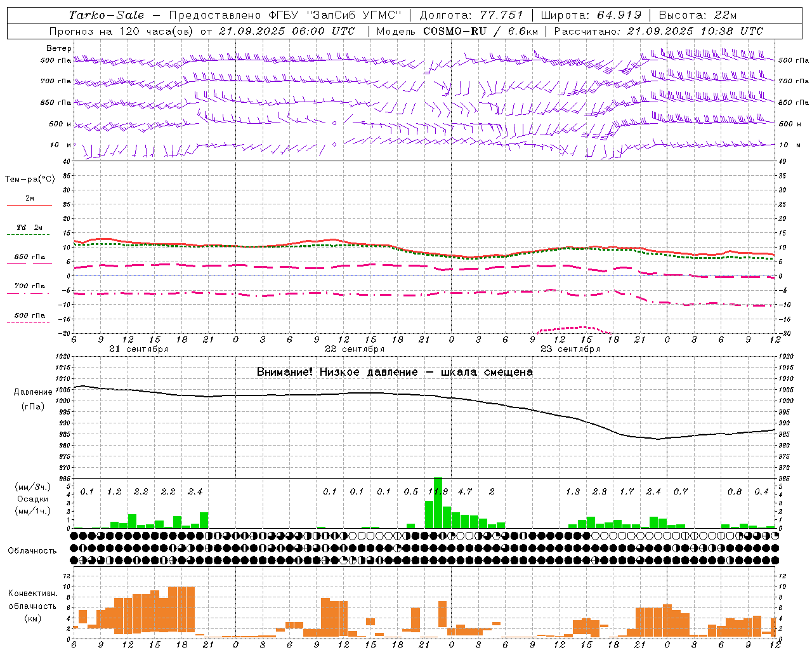Click the Конвективн. облачность (км) label
Screen dimensions: 812x650
pyautogui.click(x=32, y=606)
